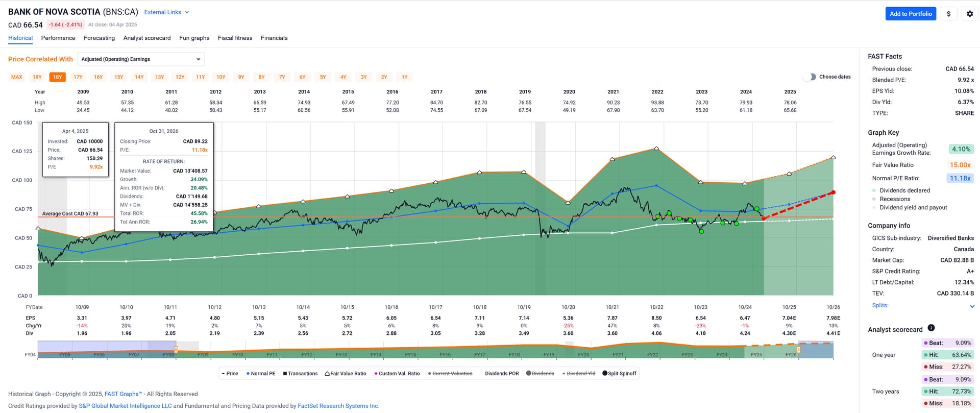Viewport: 980px width, 413px height.
Task: Toggle Recessions graph key
Action: point(891,199)
